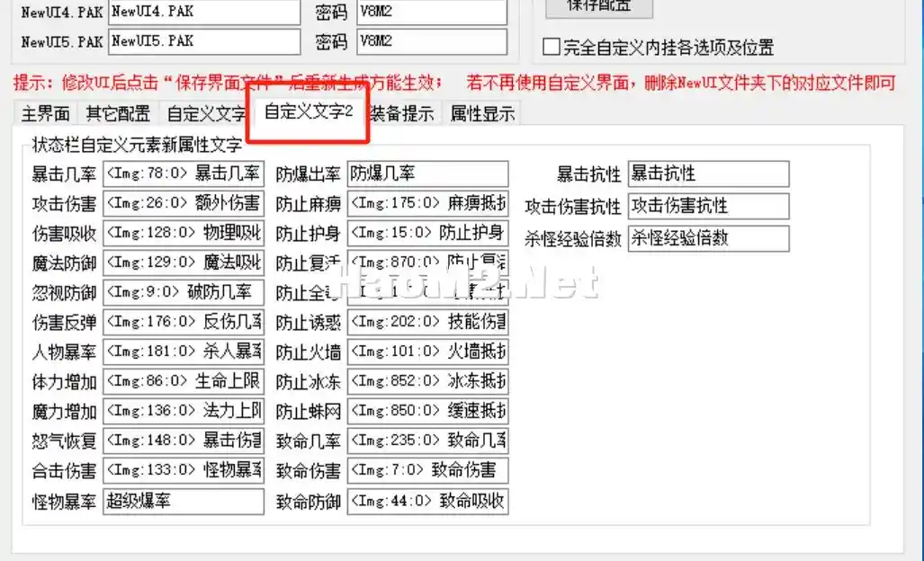Edit the 致命防御 text field

[428, 502]
